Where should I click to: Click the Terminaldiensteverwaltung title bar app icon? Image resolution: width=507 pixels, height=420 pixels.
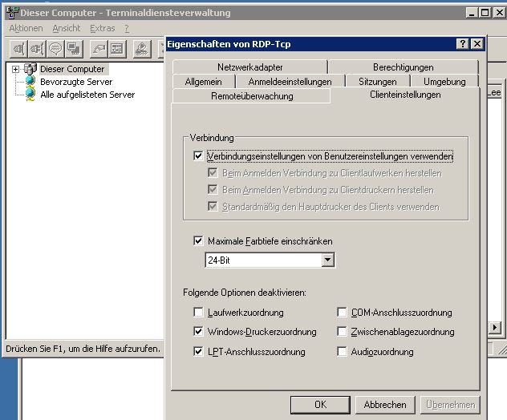[x=13, y=13]
